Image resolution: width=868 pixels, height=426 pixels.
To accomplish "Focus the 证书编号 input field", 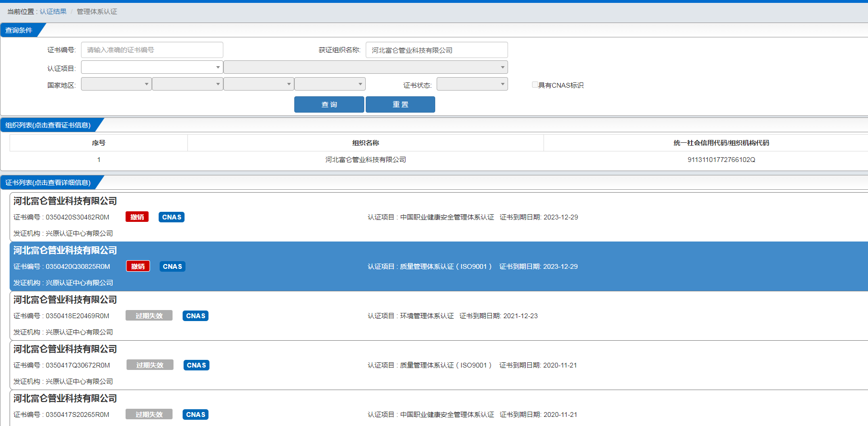I will (x=152, y=50).
